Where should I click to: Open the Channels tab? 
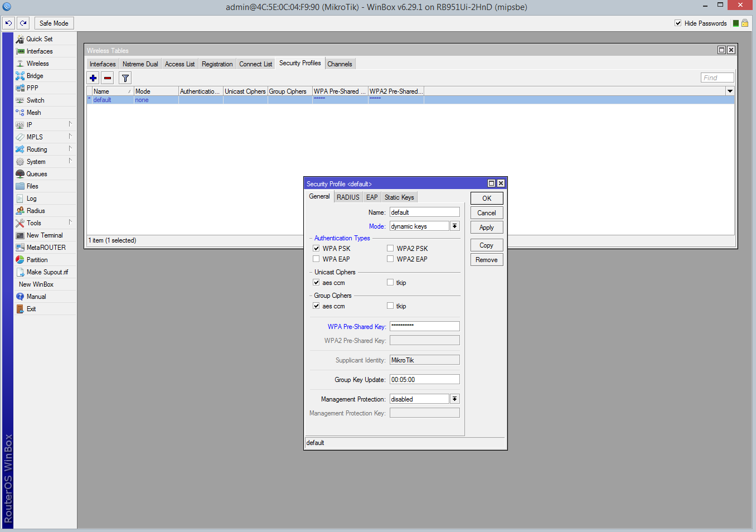[x=340, y=64]
